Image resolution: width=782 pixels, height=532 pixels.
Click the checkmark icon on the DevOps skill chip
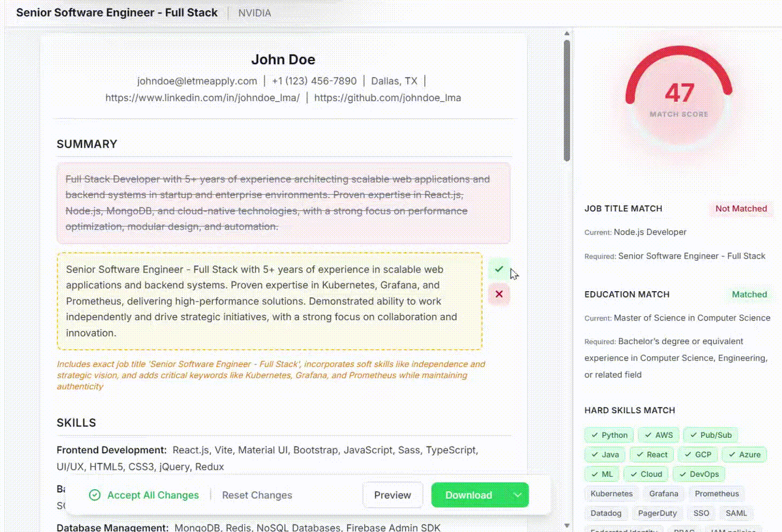684,474
